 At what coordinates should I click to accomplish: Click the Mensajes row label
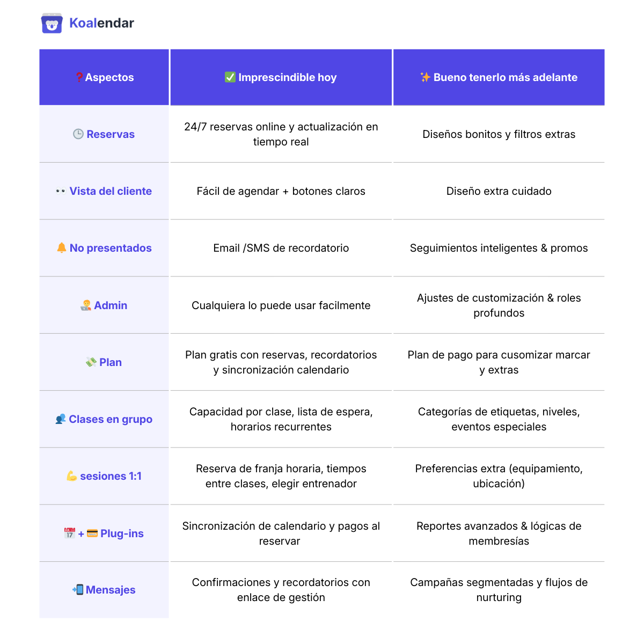click(111, 590)
